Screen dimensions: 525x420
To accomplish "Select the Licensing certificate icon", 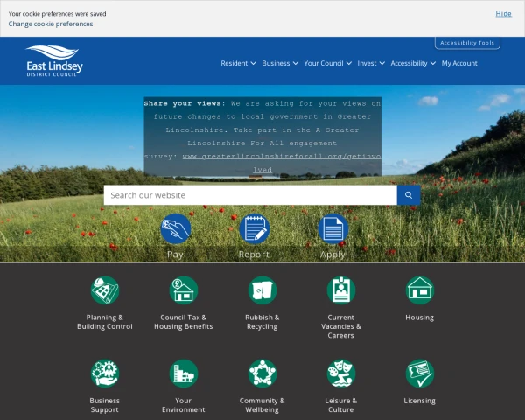I will (419, 374).
